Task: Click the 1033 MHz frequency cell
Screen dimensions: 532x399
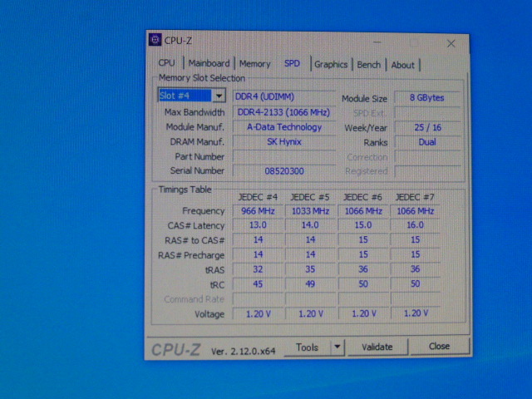Action: [310, 211]
